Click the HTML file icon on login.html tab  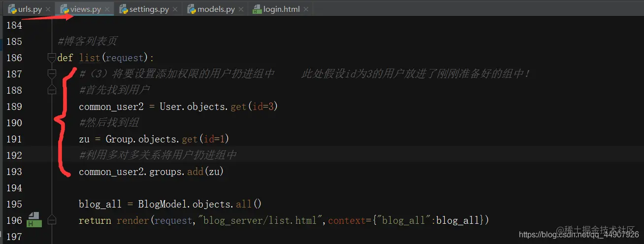[257, 8]
